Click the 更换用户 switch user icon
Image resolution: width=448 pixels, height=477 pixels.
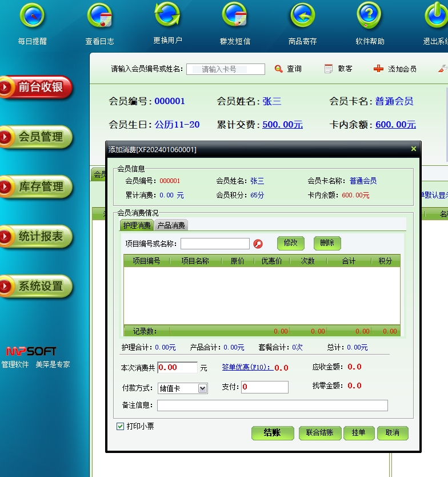(x=167, y=15)
